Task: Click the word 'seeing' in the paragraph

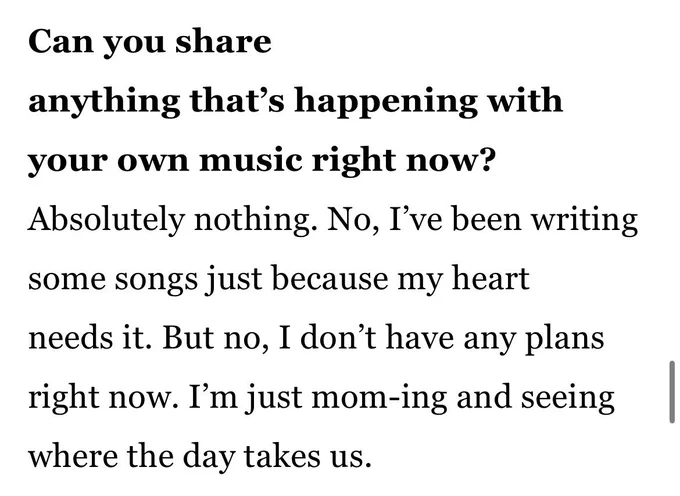Action: pos(568,398)
